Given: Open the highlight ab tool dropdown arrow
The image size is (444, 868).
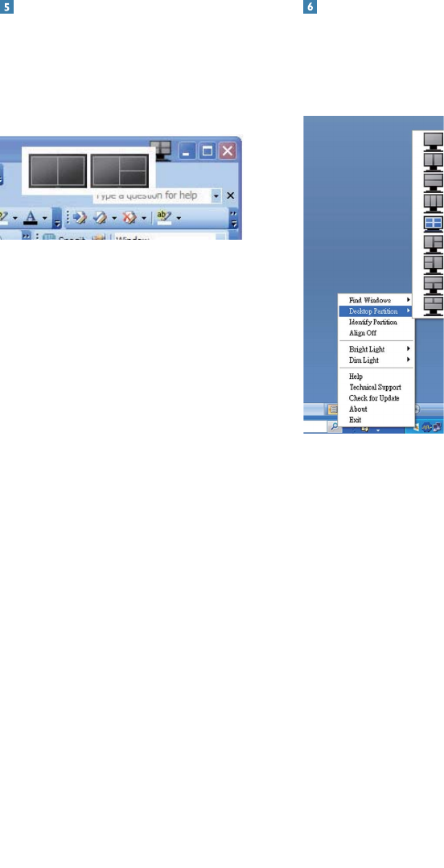Looking at the screenshot, I should pos(179,217).
